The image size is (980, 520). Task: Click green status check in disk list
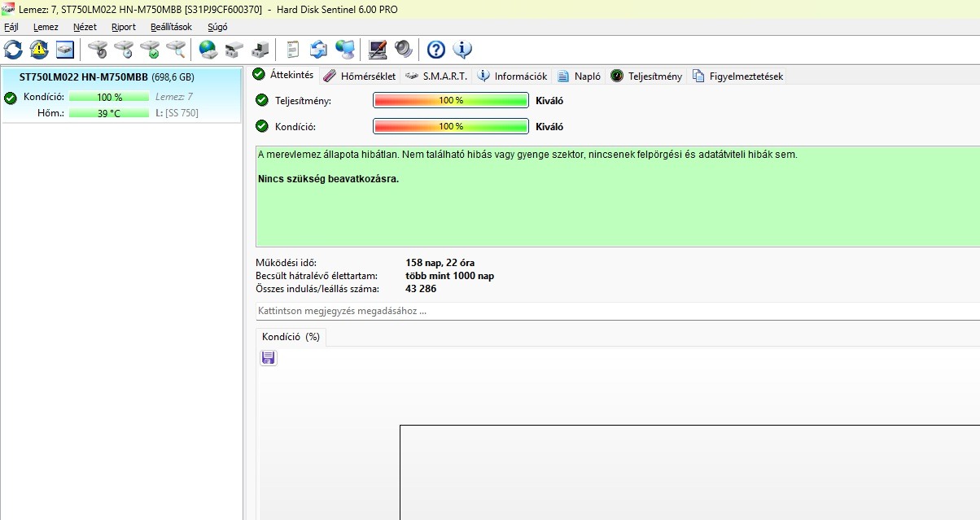pos(10,98)
